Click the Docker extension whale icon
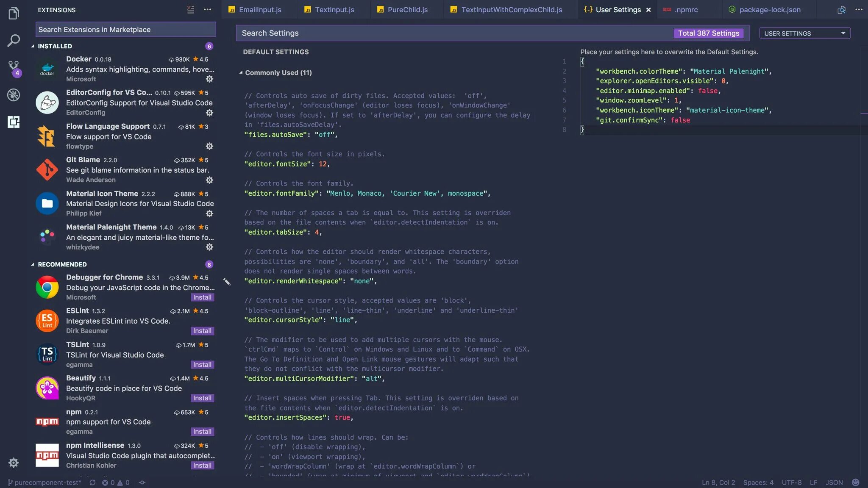Image resolution: width=868 pixels, height=488 pixels. pyautogui.click(x=47, y=69)
